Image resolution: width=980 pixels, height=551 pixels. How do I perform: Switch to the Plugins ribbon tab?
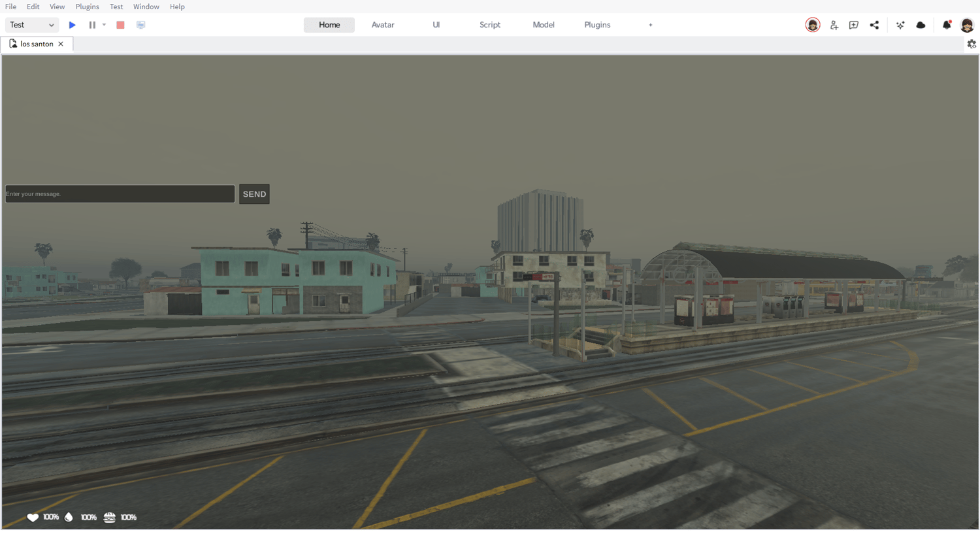click(597, 25)
